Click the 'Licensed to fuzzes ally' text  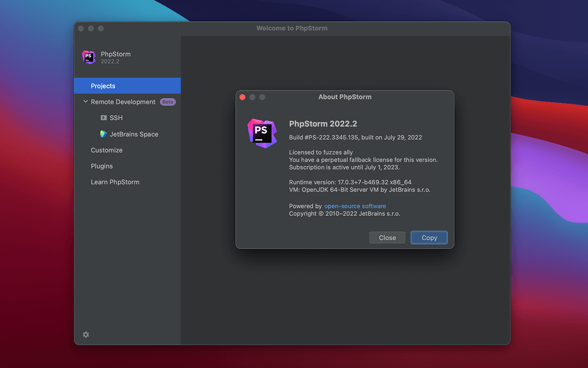click(321, 152)
